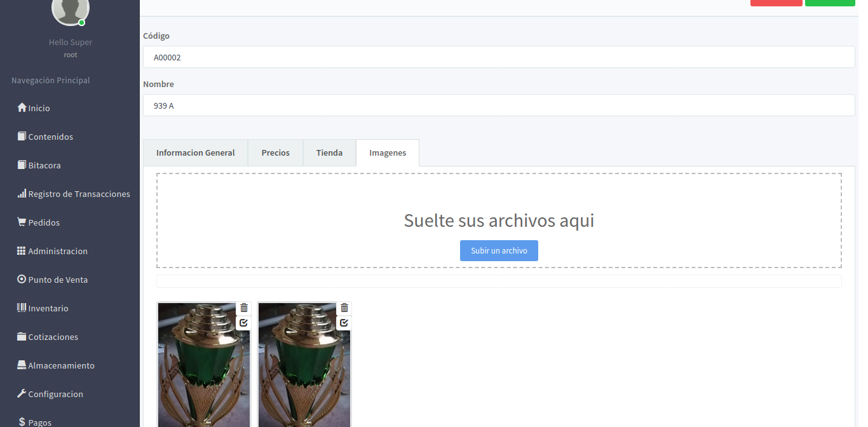
Task: Switch to the Precios tab
Action: click(275, 152)
